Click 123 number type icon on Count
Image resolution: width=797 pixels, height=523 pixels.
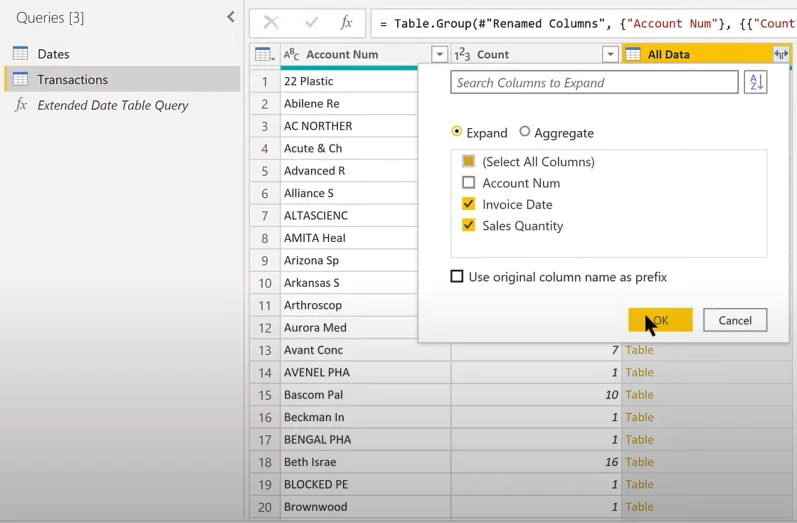[462, 54]
